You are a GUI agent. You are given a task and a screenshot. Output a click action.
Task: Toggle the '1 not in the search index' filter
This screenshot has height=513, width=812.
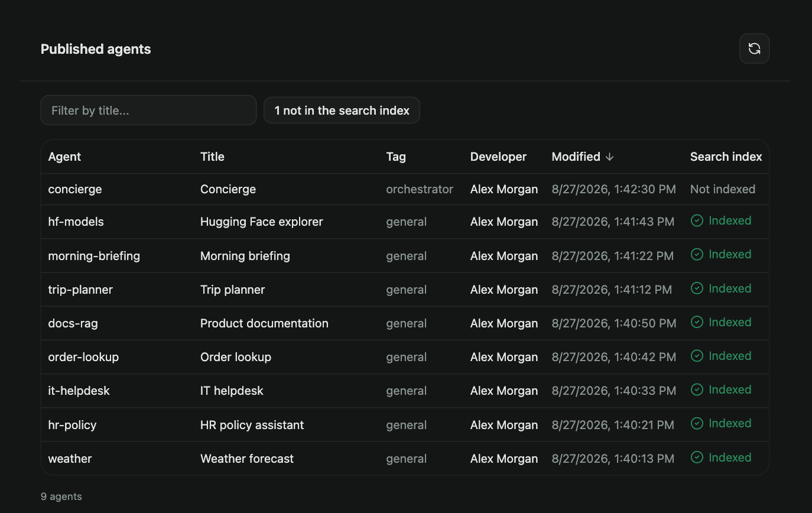click(342, 111)
